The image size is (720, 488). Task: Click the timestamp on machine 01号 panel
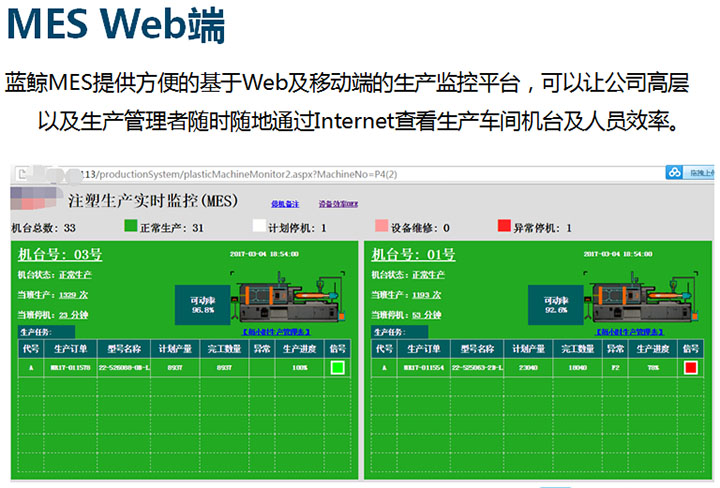[x=618, y=254]
